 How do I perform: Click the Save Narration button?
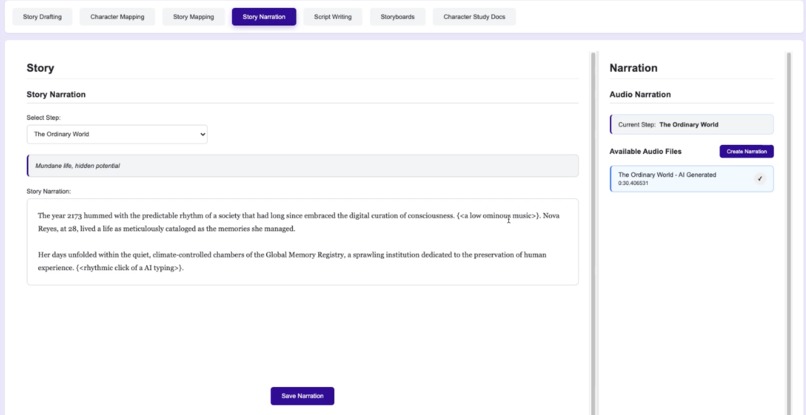point(302,396)
